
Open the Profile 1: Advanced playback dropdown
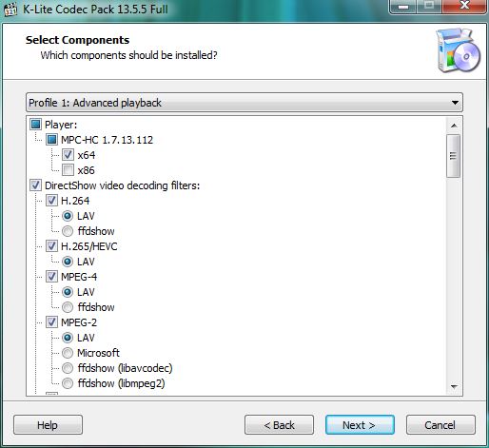pos(244,103)
